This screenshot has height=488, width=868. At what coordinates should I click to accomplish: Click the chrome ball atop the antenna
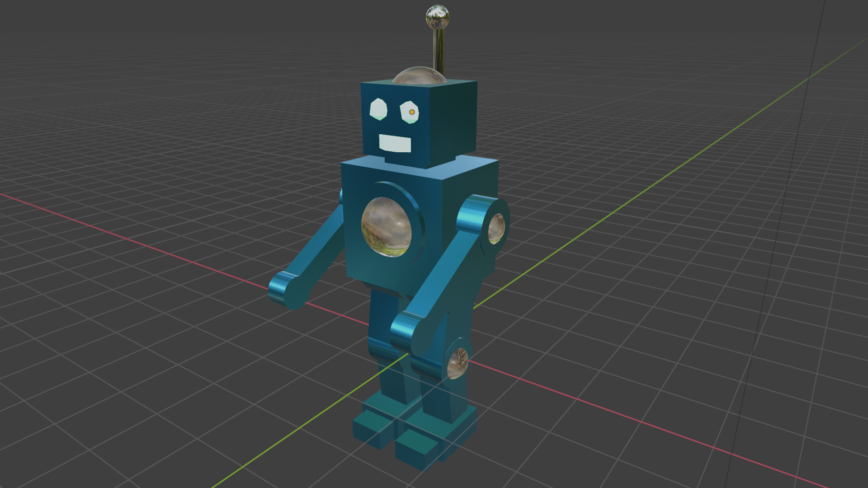(437, 17)
